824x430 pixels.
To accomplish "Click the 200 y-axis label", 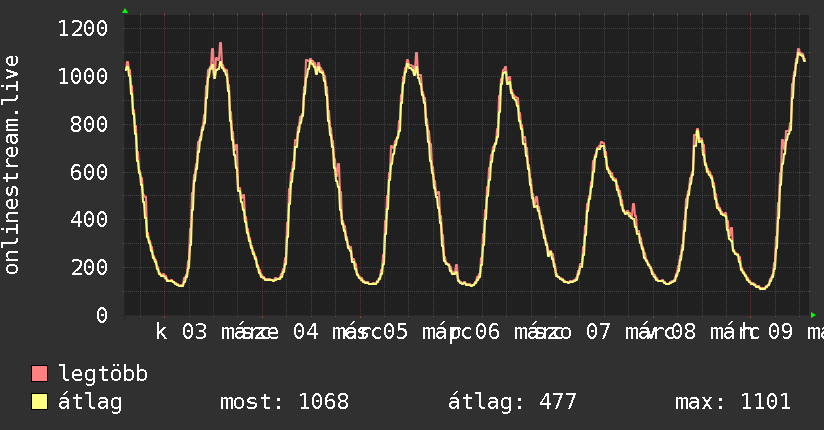I will 89,268.
